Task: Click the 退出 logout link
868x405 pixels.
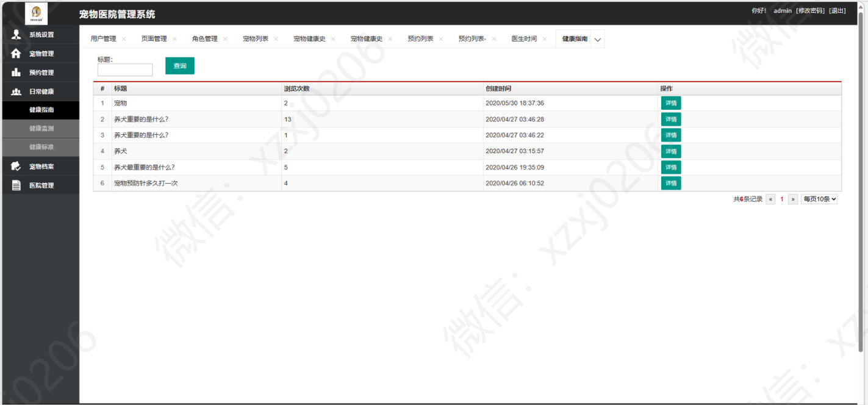Action: [x=837, y=11]
